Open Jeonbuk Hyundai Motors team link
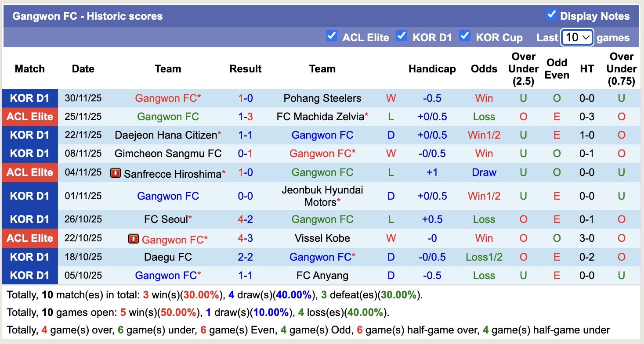 pyautogui.click(x=322, y=196)
